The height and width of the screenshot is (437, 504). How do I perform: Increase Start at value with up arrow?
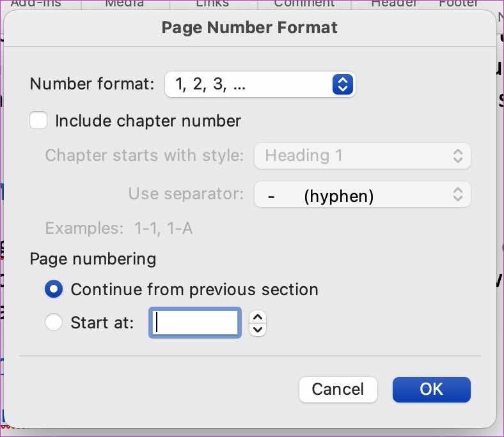point(258,318)
